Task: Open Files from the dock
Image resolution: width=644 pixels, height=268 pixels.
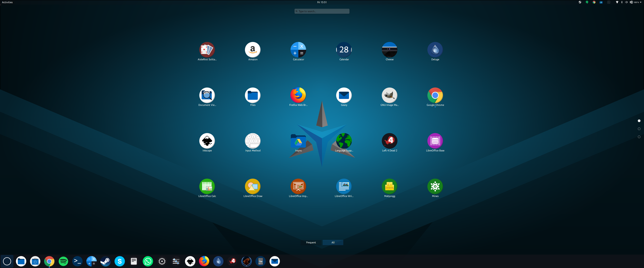Action: (21, 261)
